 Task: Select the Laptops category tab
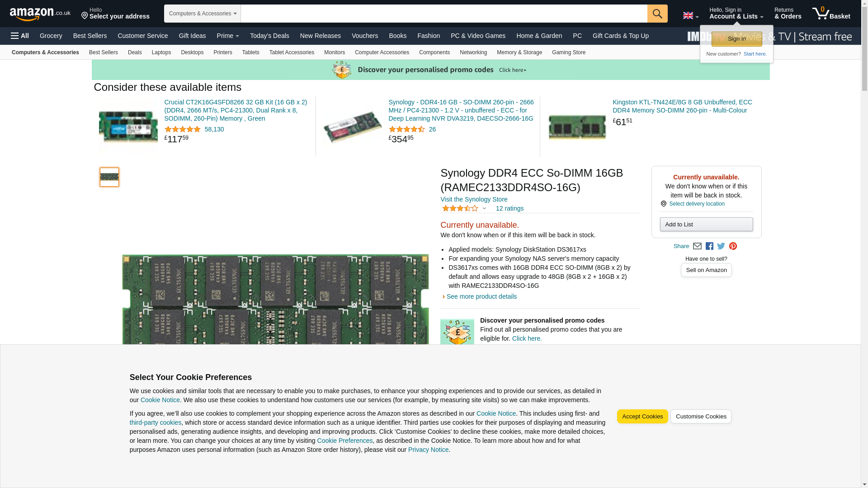tap(161, 52)
